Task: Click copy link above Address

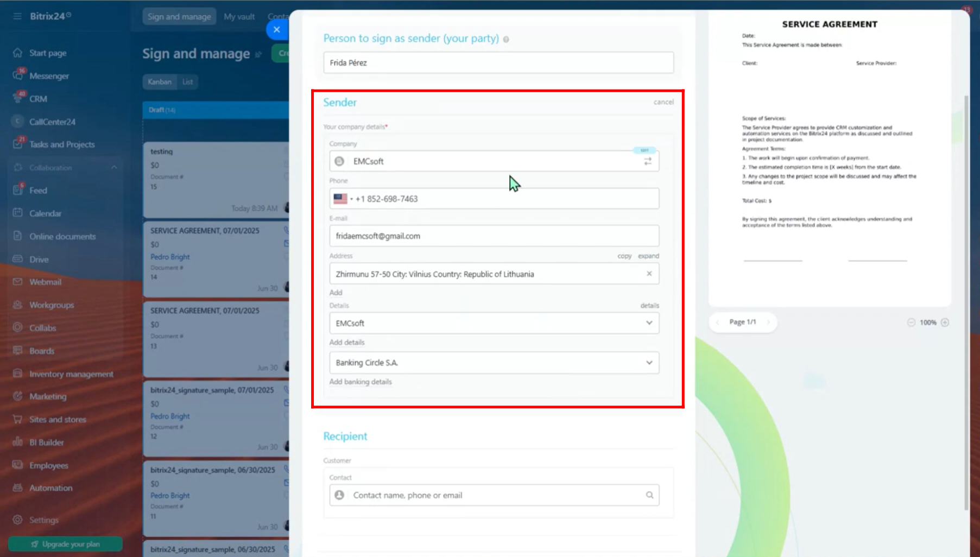Action: (624, 256)
